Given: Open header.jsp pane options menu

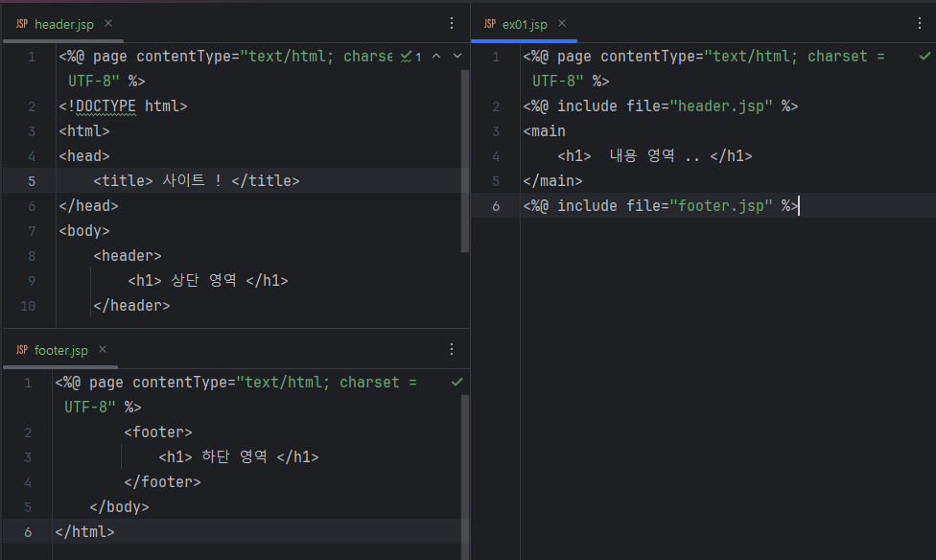Looking at the screenshot, I should tap(452, 23).
